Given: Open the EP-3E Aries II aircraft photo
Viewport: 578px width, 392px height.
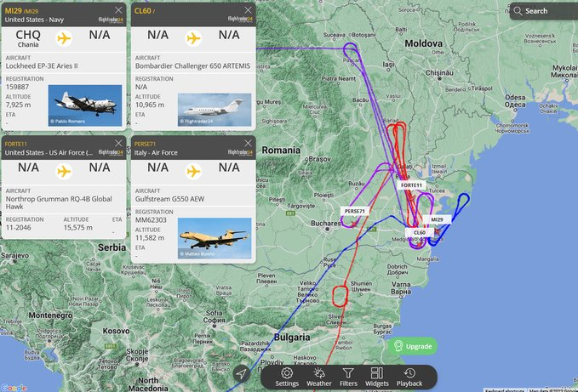Looking at the screenshot, I should [85, 105].
